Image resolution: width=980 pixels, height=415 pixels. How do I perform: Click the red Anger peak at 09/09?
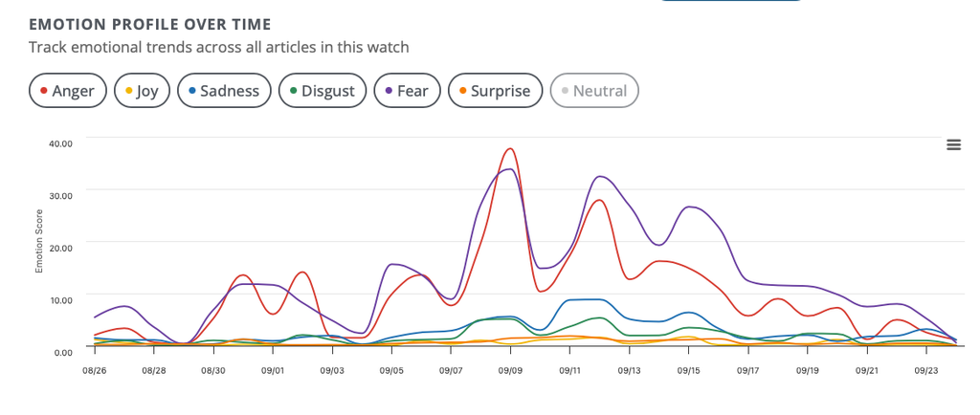coord(511,148)
